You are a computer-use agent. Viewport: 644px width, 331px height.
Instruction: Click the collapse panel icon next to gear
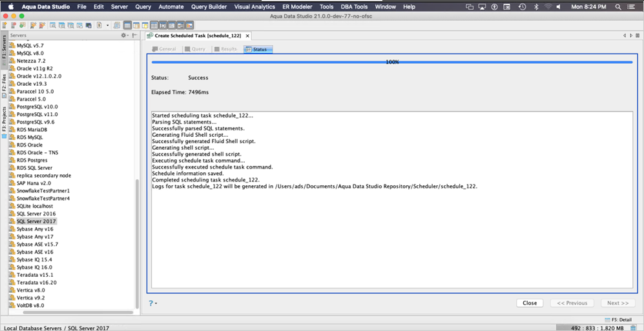pos(135,35)
